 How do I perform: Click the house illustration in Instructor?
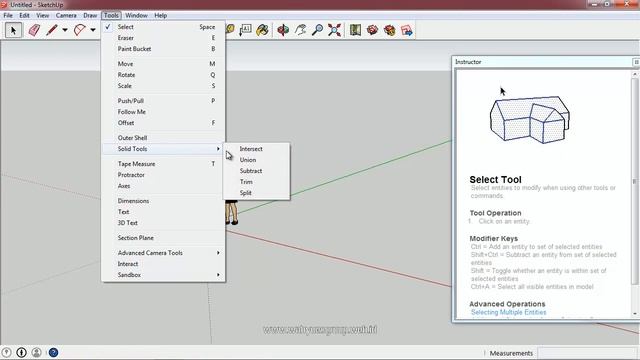[x=529, y=120]
